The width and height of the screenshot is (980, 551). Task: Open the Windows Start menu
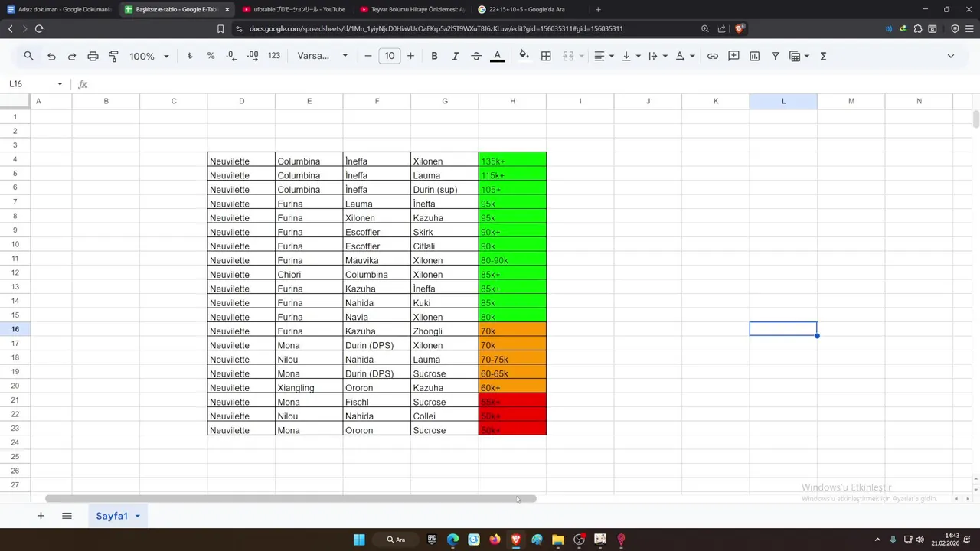click(x=359, y=540)
